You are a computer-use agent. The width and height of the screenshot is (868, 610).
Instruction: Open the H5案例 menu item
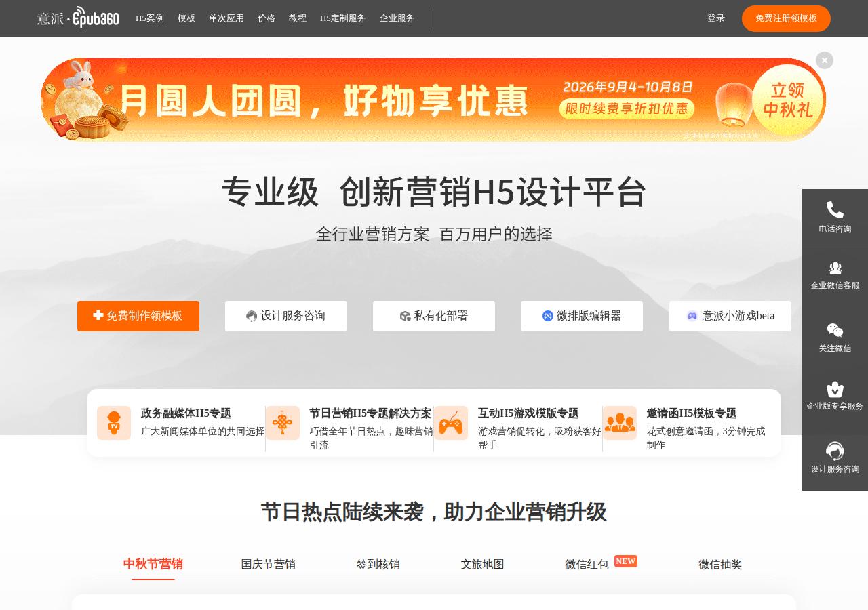[x=150, y=18]
